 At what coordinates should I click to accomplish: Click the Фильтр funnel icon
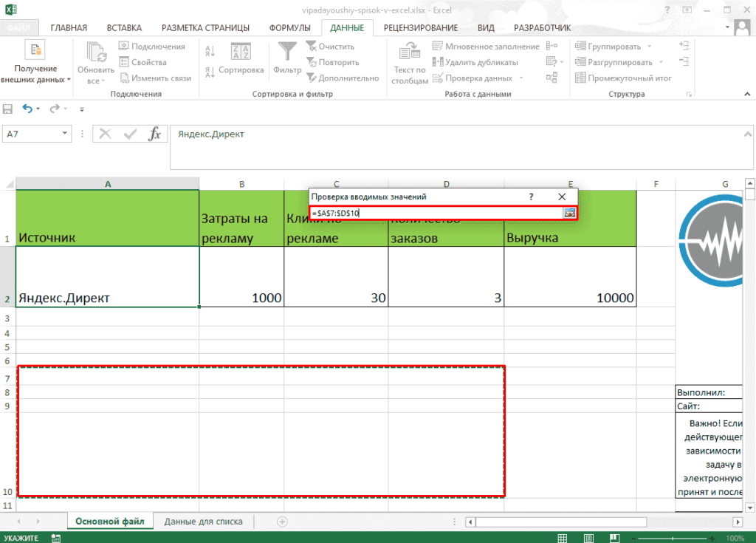(x=287, y=52)
